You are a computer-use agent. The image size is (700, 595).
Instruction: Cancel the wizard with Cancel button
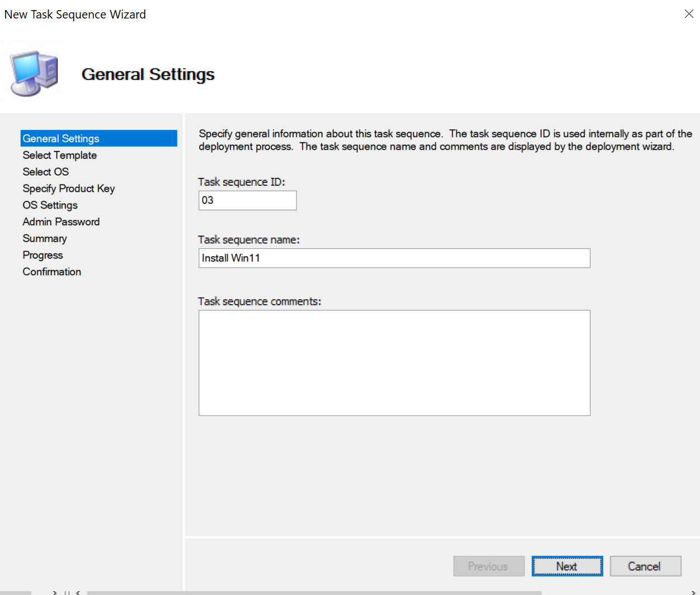pos(645,566)
